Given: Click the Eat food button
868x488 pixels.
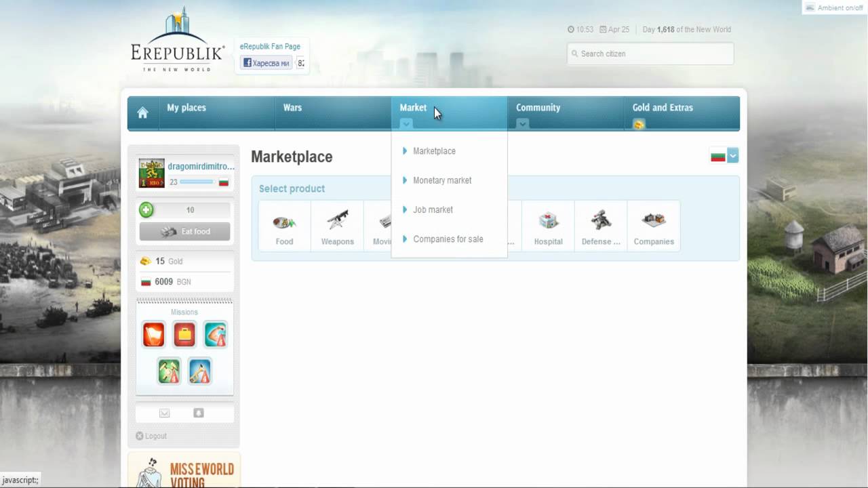Looking at the screenshot, I should [184, 232].
